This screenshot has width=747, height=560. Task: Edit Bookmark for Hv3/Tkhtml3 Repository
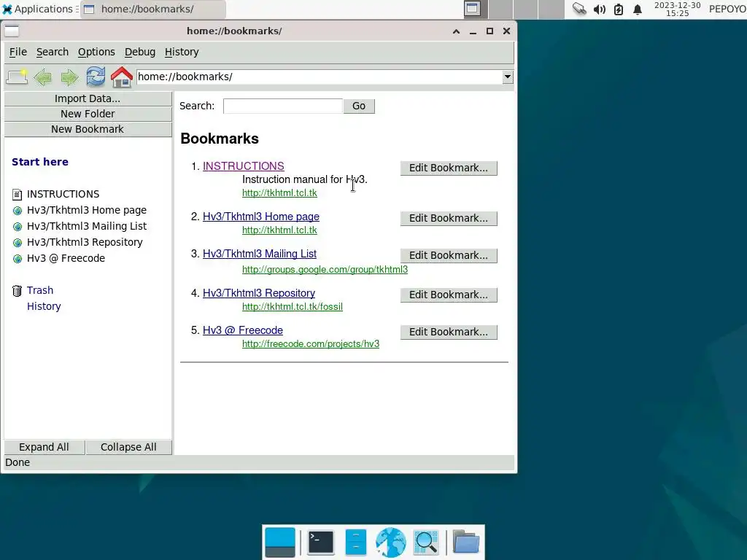point(449,295)
